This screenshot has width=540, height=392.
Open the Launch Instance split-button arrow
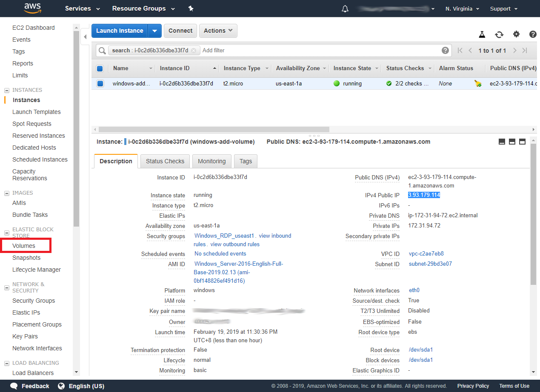155,31
